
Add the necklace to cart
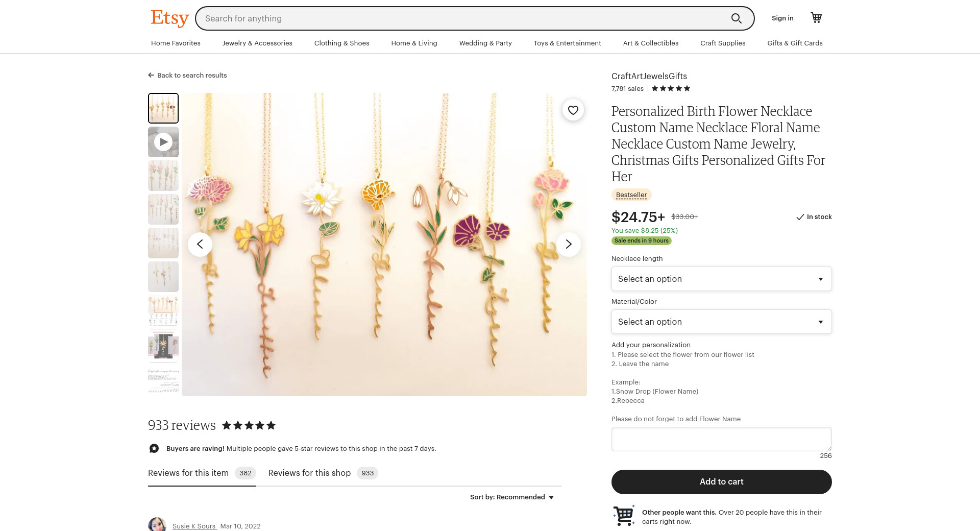pyautogui.click(x=721, y=481)
